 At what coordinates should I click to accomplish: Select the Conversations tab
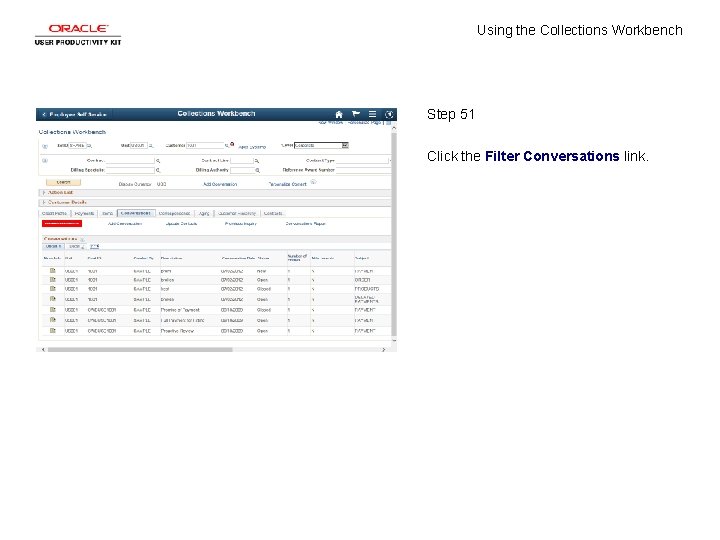pyautogui.click(x=135, y=213)
